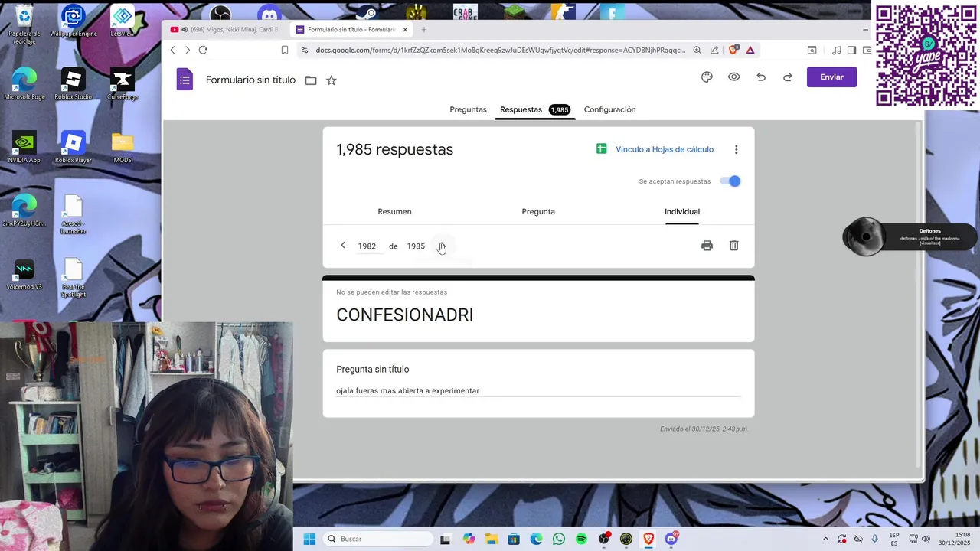The image size is (980, 551).
Task: Go forward in browser history
Action: click(x=187, y=50)
